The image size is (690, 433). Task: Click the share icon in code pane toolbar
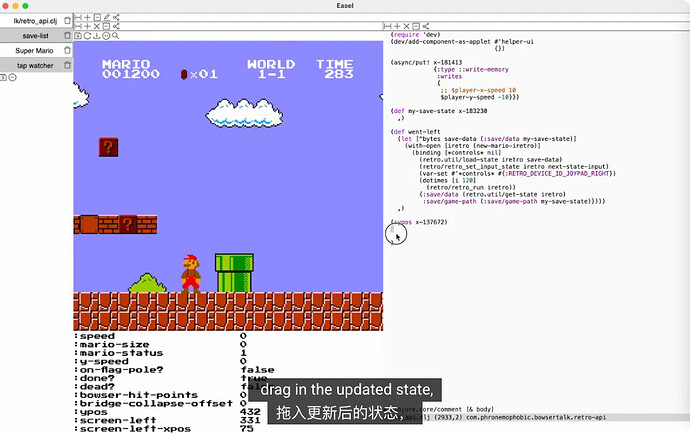pos(428,25)
